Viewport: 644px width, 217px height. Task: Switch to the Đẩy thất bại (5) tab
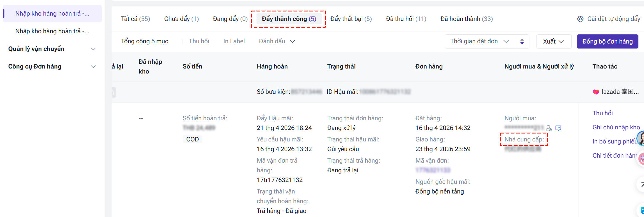[351, 19]
